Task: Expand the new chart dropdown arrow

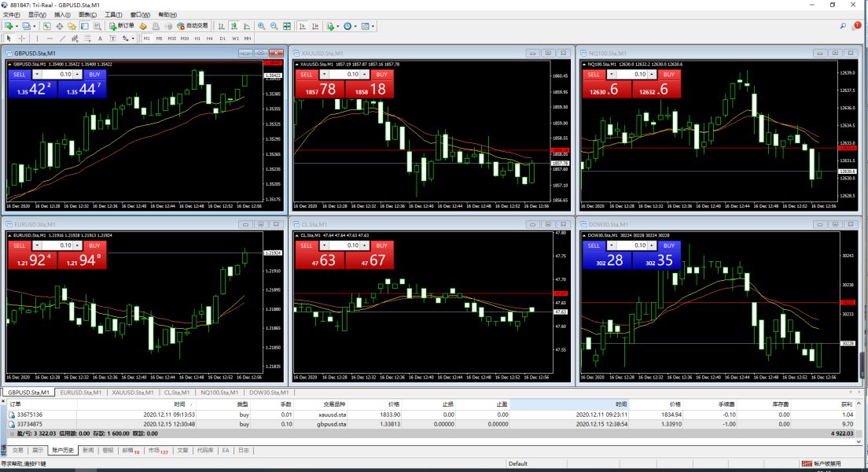Action: 17,26
